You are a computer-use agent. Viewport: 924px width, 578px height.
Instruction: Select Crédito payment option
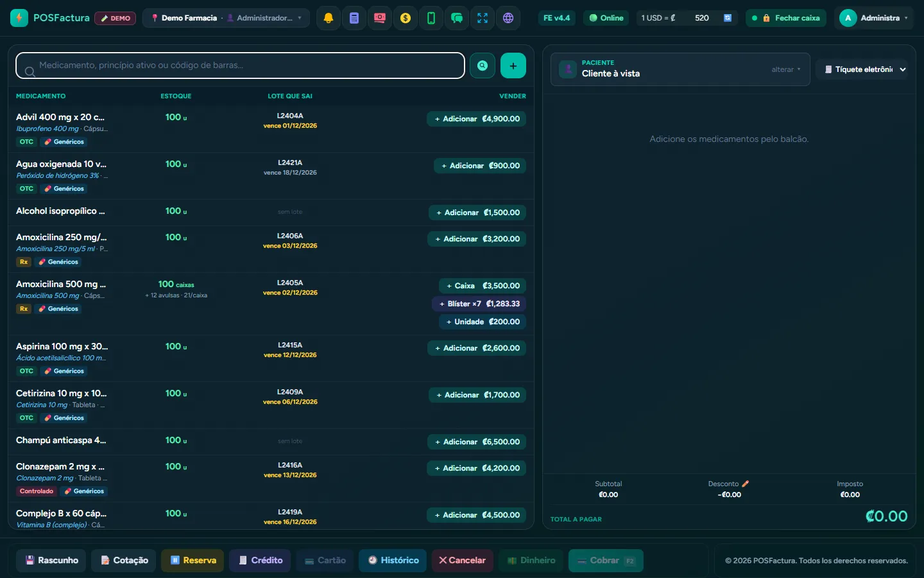pos(261,561)
